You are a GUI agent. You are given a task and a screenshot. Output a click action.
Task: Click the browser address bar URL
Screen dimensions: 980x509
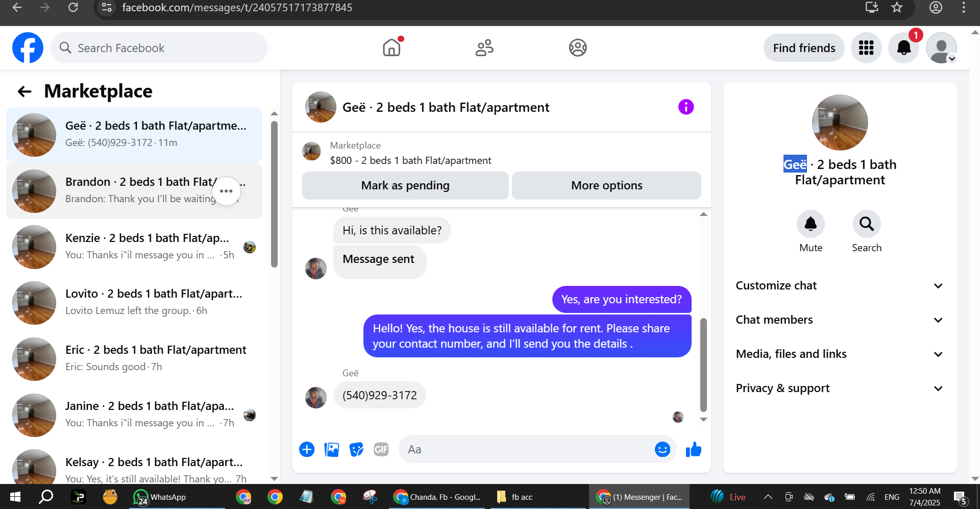[x=237, y=8]
